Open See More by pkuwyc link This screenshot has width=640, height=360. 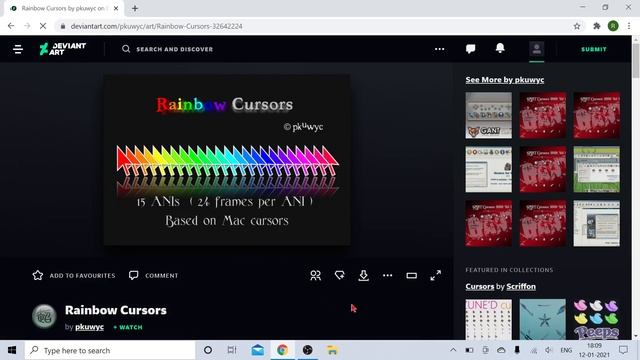[x=504, y=80]
